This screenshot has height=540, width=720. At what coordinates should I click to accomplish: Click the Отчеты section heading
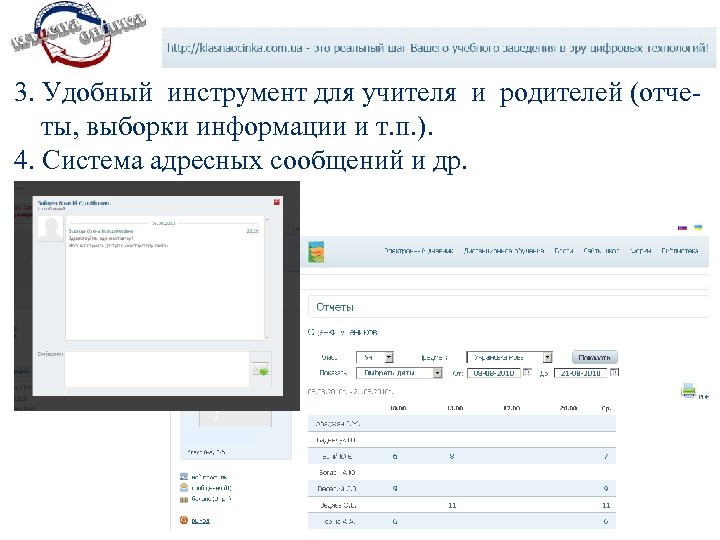[335, 307]
